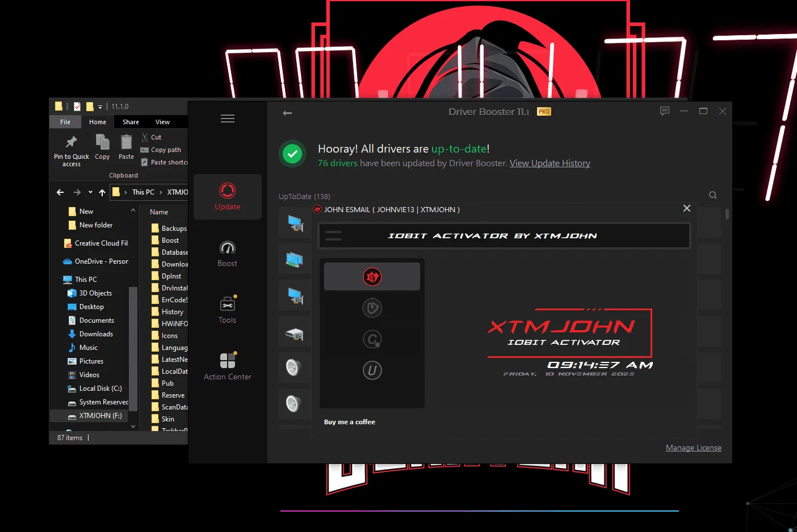Viewport: 797px width, 532px height.
Task: Open Manage License link
Action: [x=694, y=447]
